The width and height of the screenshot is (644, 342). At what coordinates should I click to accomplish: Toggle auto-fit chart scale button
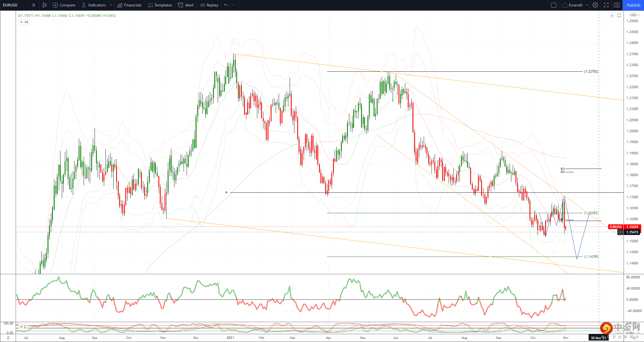click(x=619, y=15)
